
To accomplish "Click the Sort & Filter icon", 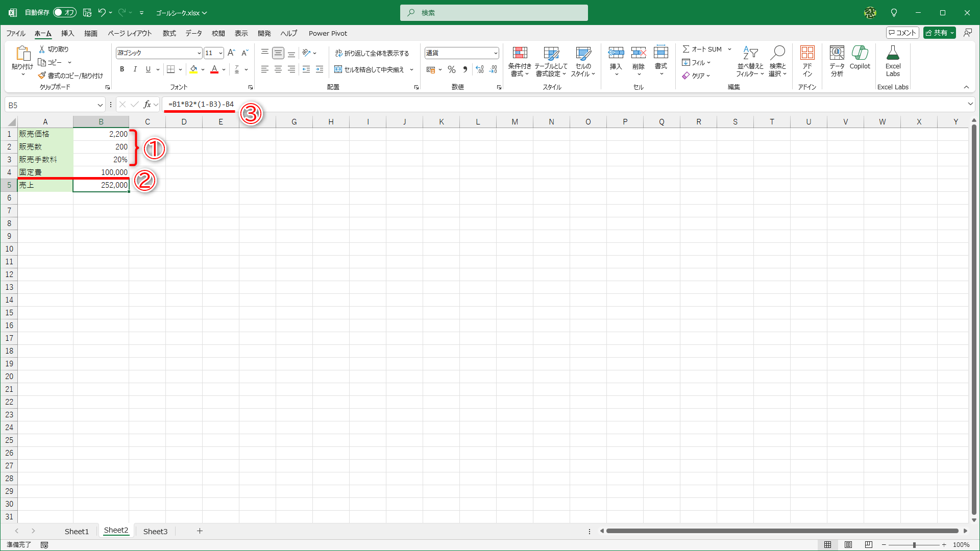I will [750, 53].
